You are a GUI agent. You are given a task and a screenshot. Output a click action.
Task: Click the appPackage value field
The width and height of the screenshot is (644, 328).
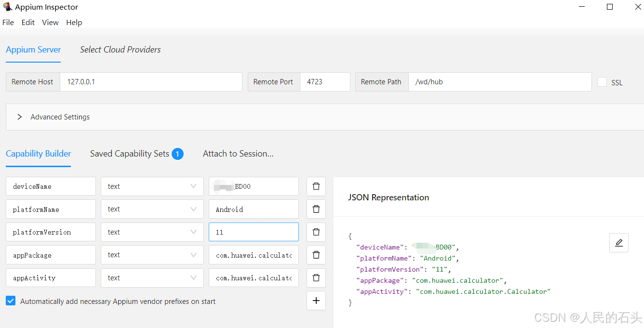click(254, 255)
